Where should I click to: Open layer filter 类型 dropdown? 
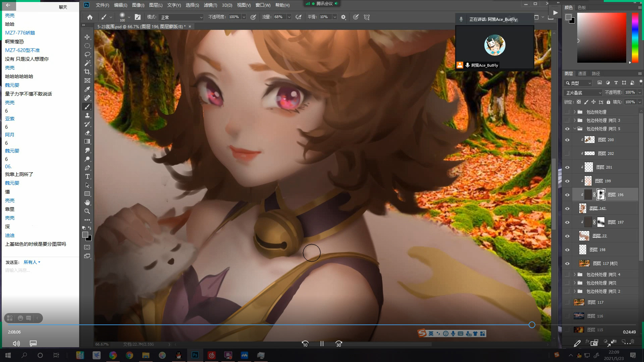(x=578, y=83)
